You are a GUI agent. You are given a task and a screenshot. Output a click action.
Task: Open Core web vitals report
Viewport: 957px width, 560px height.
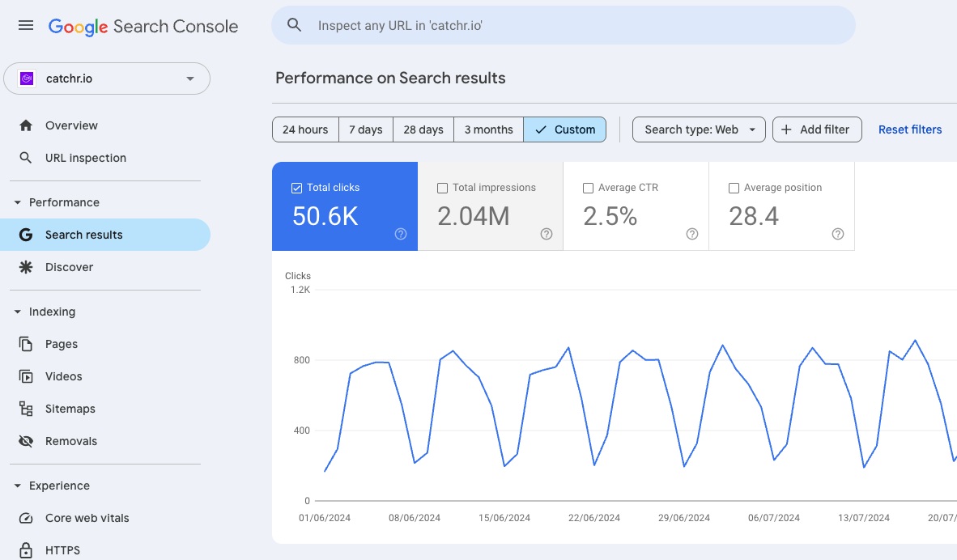tap(105, 518)
